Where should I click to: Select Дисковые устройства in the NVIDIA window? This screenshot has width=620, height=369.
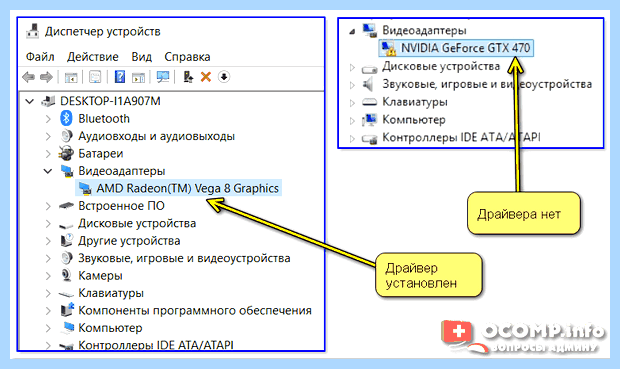click(441, 66)
